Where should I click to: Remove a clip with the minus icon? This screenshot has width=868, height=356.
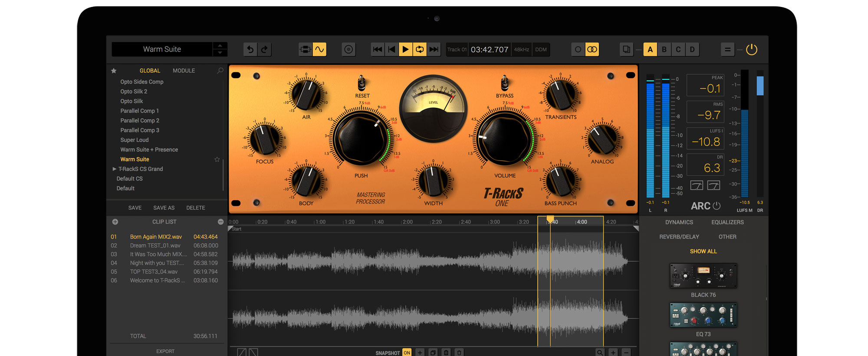220,222
